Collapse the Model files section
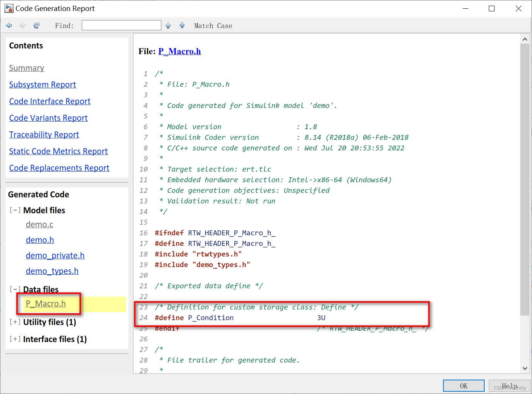The height and width of the screenshot is (394, 532). click(x=15, y=210)
